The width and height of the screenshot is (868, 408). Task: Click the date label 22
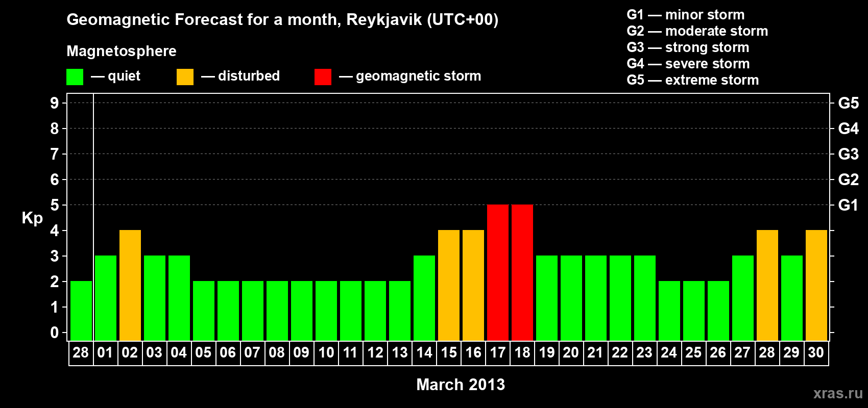point(620,353)
